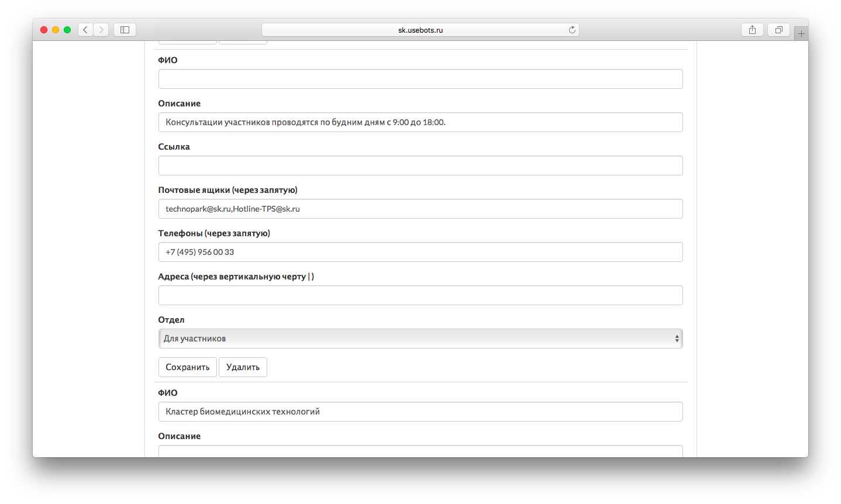Edit ФИО field 'Кластер биомедицинских технологий'
This screenshot has height=504, width=841.
point(420,412)
